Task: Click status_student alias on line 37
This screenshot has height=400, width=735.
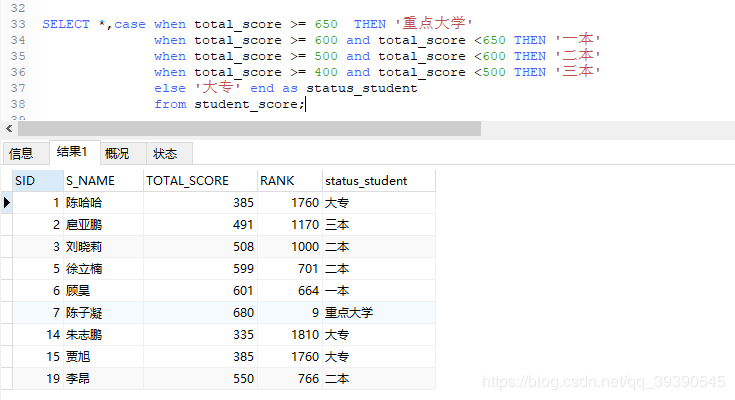Action: tap(361, 88)
